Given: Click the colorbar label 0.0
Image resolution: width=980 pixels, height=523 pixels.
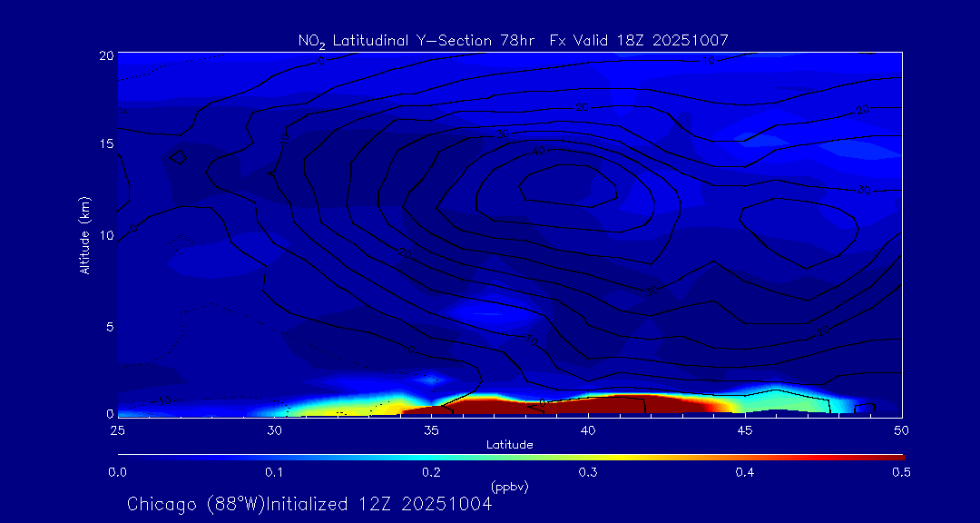Looking at the screenshot, I should [x=117, y=473].
